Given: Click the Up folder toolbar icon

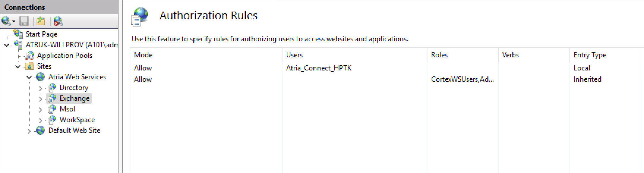Looking at the screenshot, I should click(41, 21).
